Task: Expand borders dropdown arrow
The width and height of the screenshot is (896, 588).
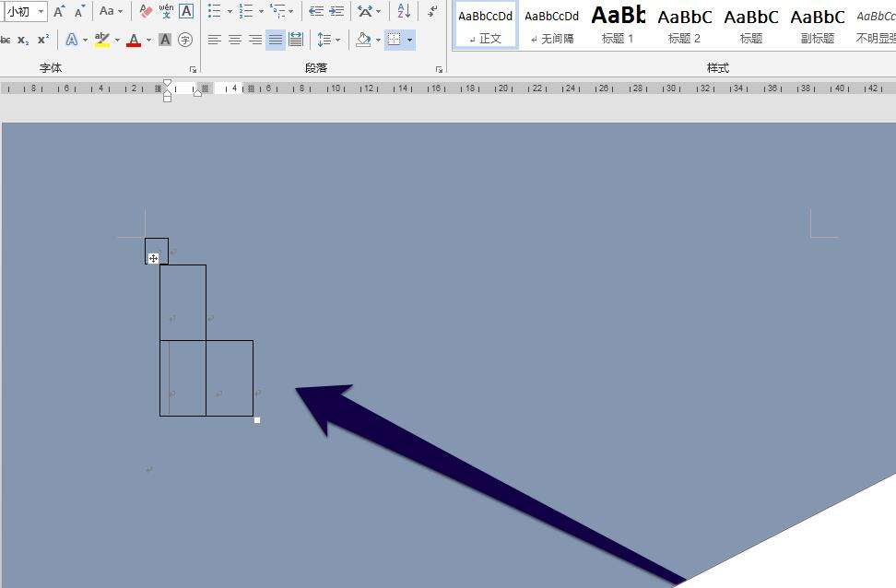Action: tap(409, 40)
